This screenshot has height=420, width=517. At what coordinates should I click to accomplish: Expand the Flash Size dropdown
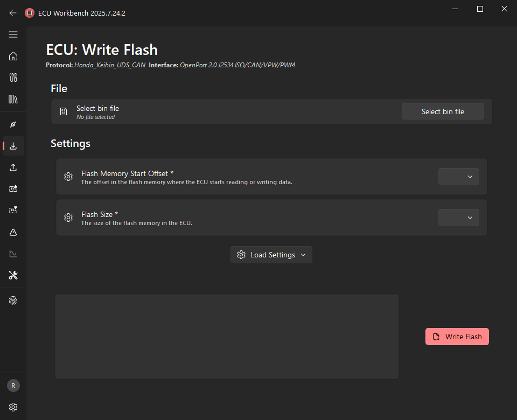click(458, 217)
